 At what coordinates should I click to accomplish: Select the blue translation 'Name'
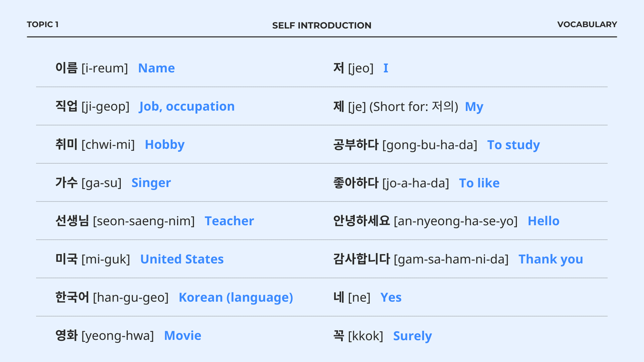tap(156, 68)
